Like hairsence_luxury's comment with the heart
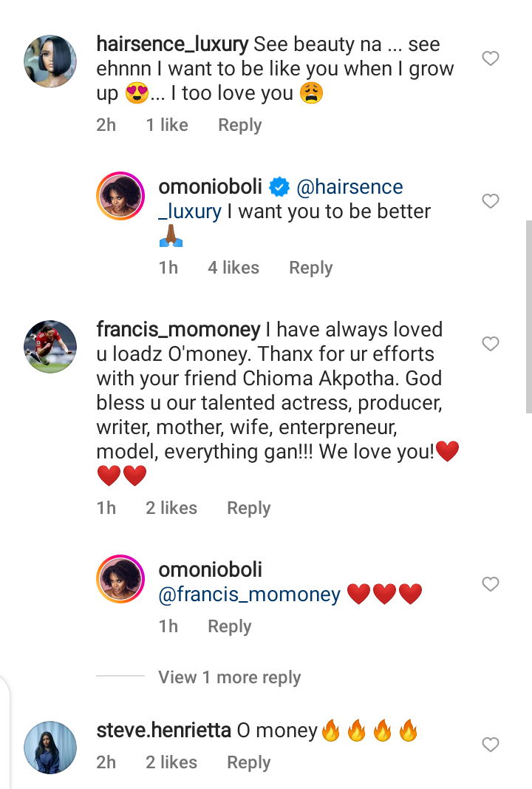532x789 pixels. (x=491, y=58)
